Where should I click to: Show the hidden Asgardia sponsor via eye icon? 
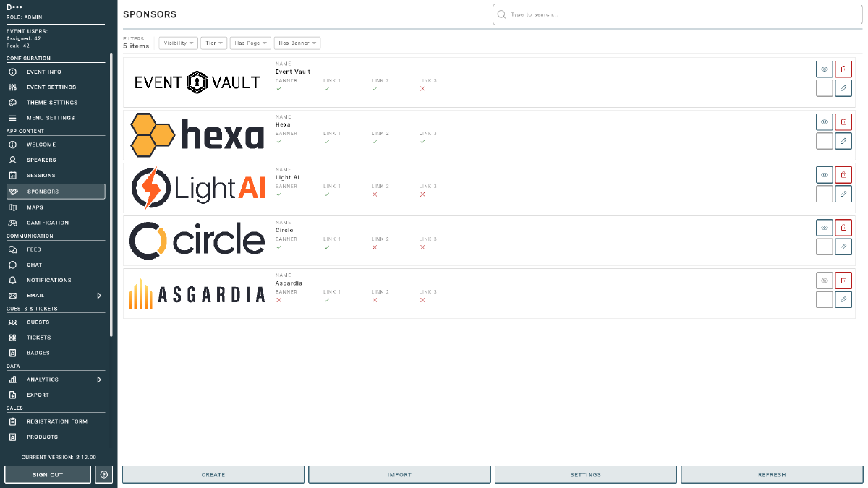click(x=824, y=281)
